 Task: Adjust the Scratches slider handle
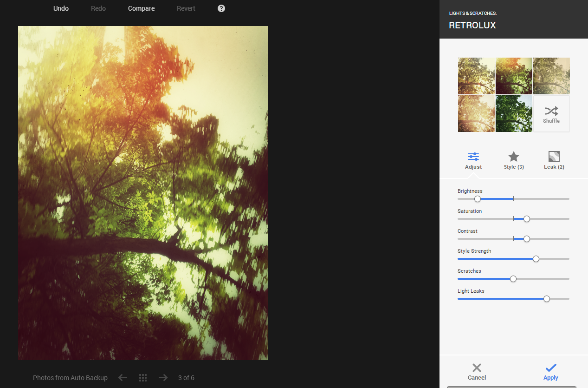coord(513,279)
